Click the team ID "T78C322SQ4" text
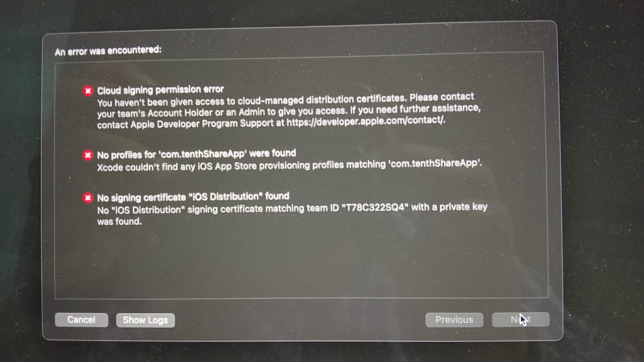The height and width of the screenshot is (362, 644). point(374,208)
